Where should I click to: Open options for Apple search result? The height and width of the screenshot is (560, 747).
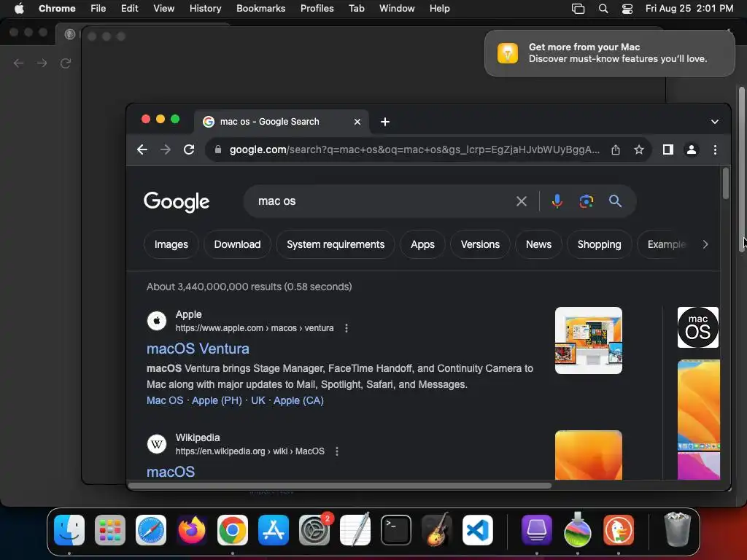pos(347,328)
